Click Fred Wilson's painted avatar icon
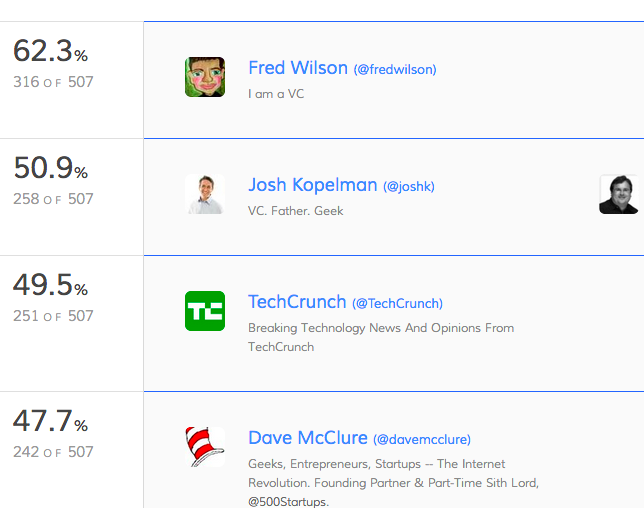644x508 pixels. [x=205, y=77]
